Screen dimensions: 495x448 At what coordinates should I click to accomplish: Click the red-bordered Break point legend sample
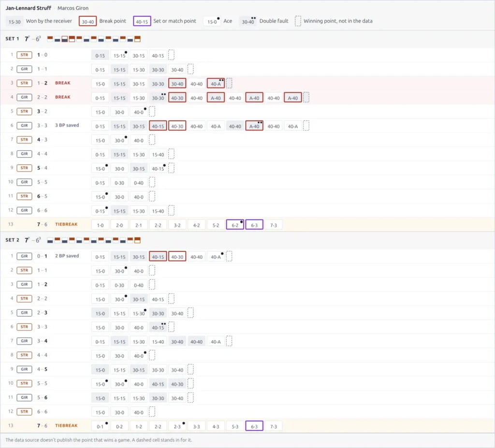pyautogui.click(x=87, y=21)
